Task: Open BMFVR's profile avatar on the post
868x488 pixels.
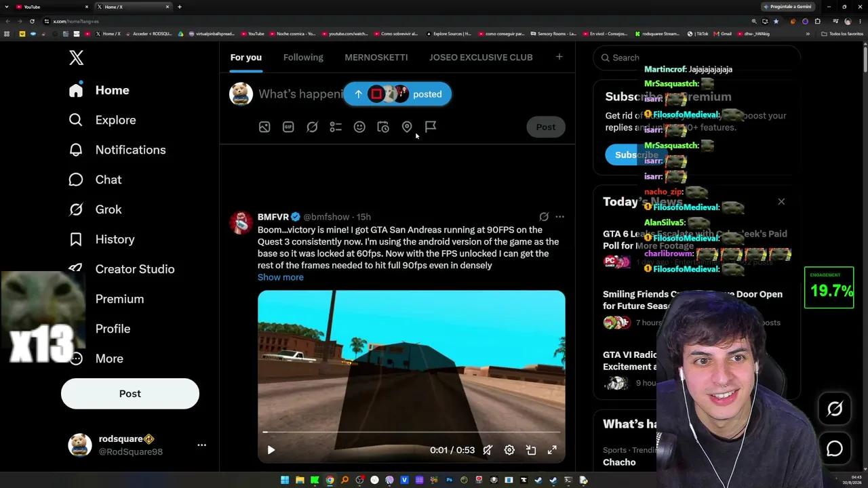Action: click(x=241, y=222)
